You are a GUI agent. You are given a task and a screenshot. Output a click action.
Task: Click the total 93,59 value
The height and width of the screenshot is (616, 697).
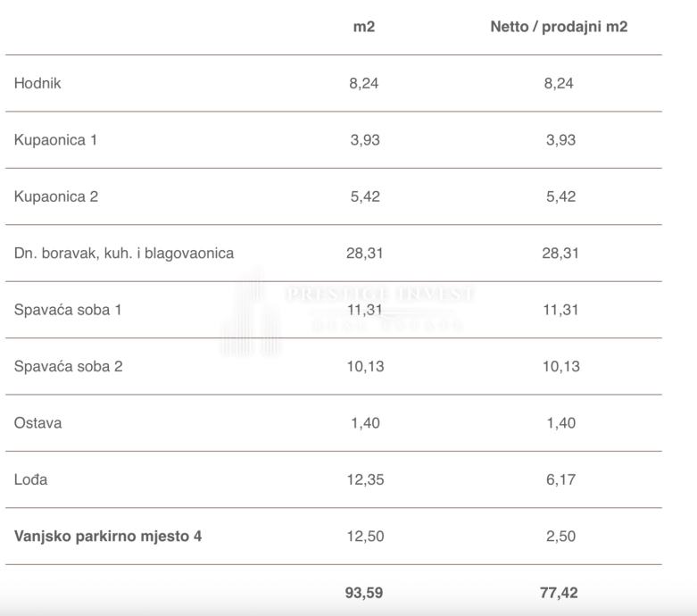click(364, 593)
